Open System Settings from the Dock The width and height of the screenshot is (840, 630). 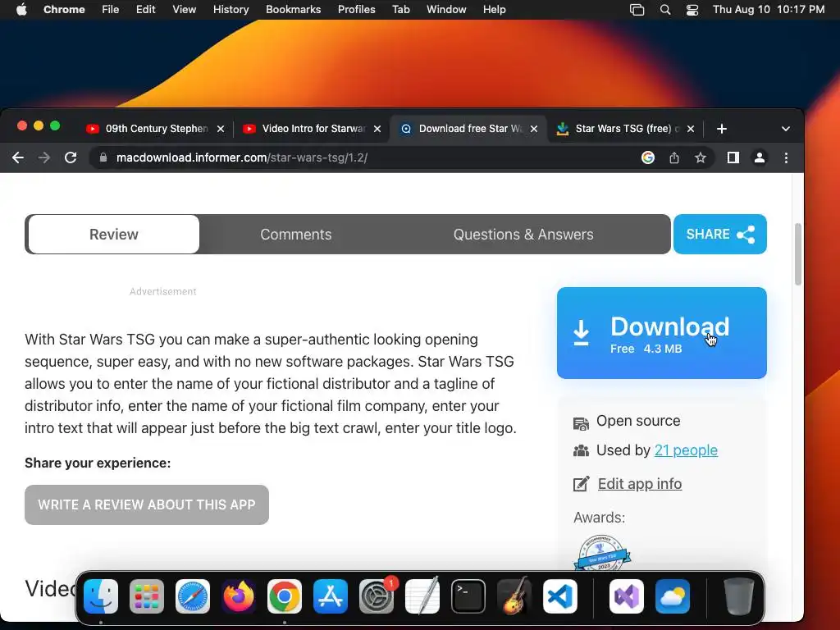(x=377, y=596)
